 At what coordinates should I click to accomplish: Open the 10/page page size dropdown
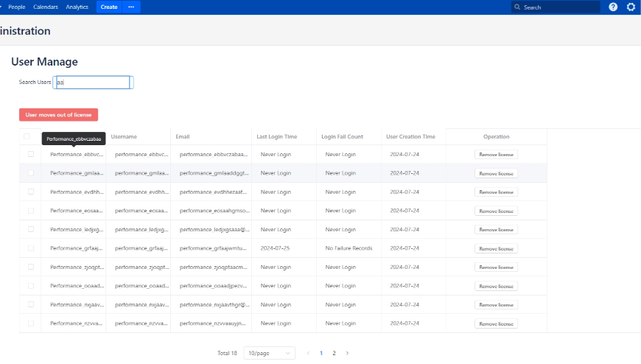pos(269,353)
